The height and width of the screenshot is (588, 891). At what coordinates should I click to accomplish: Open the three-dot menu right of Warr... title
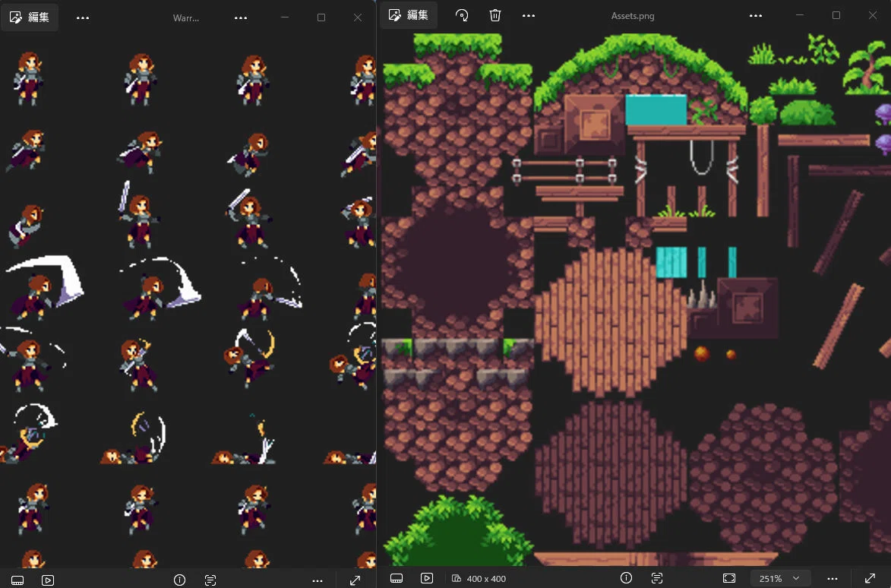click(x=241, y=17)
